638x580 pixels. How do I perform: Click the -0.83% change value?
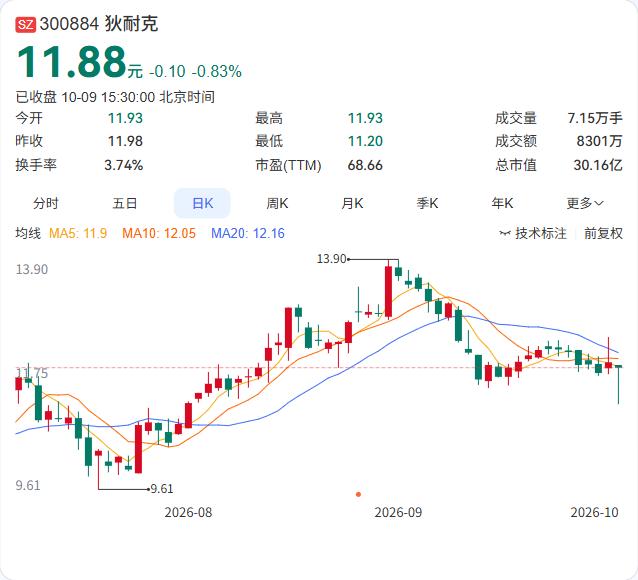click(217, 72)
